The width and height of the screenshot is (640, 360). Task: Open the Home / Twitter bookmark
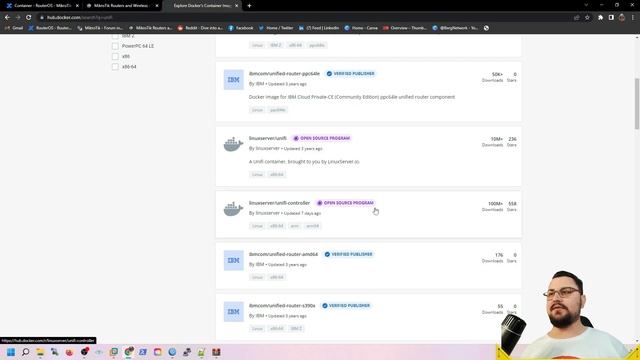click(276, 28)
